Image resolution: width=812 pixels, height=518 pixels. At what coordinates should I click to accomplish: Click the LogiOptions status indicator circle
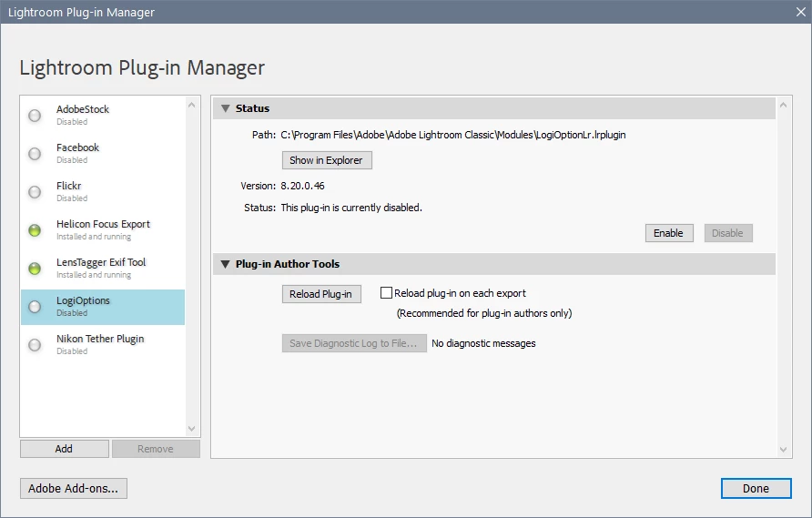click(x=35, y=307)
